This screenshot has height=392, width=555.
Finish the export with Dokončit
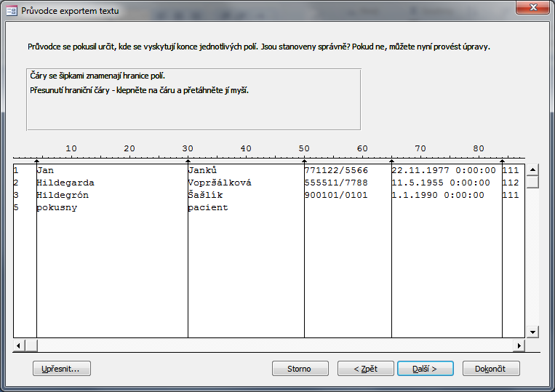[x=491, y=368]
